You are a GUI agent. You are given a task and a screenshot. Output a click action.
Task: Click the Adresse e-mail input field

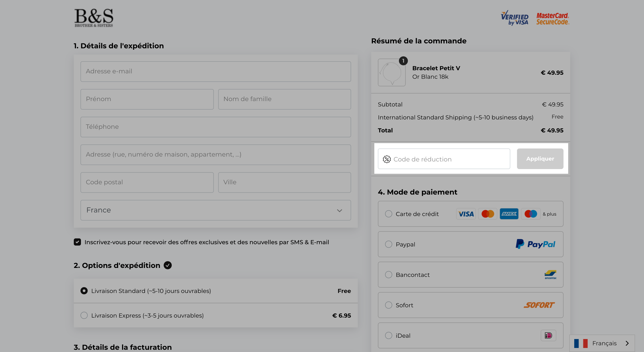pyautogui.click(x=216, y=72)
